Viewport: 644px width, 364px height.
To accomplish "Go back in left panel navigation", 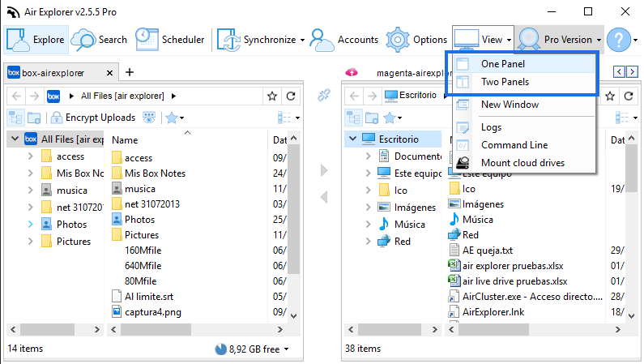I will 16,96.
